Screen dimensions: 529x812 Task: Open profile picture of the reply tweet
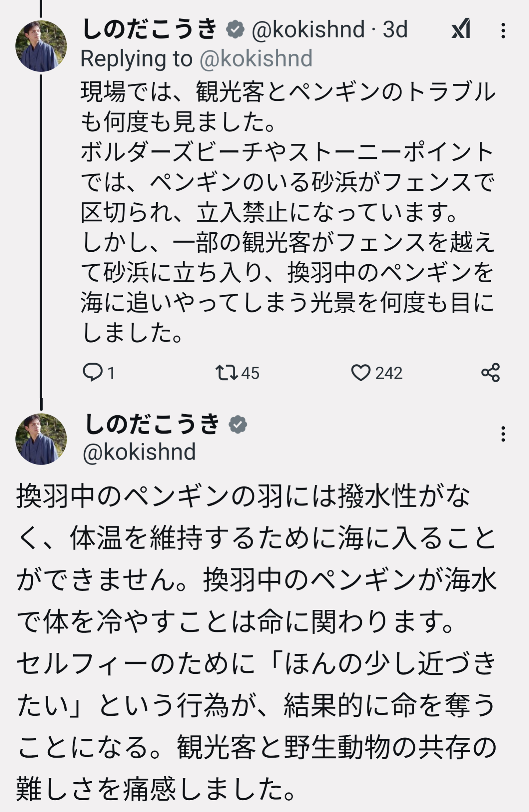point(41,46)
